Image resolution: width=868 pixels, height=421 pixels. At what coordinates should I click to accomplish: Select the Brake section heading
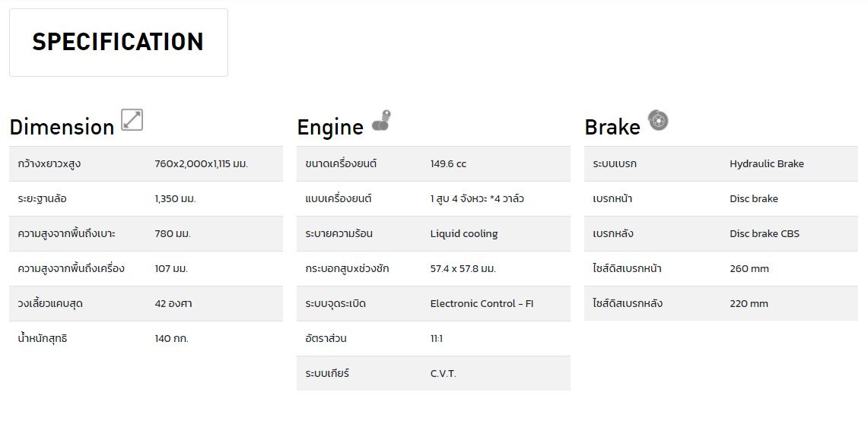(612, 128)
